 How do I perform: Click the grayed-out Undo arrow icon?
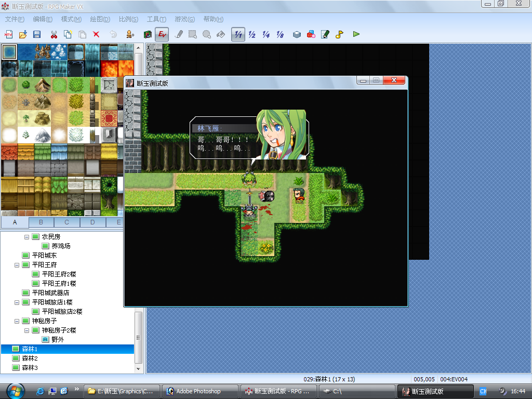pyautogui.click(x=113, y=34)
